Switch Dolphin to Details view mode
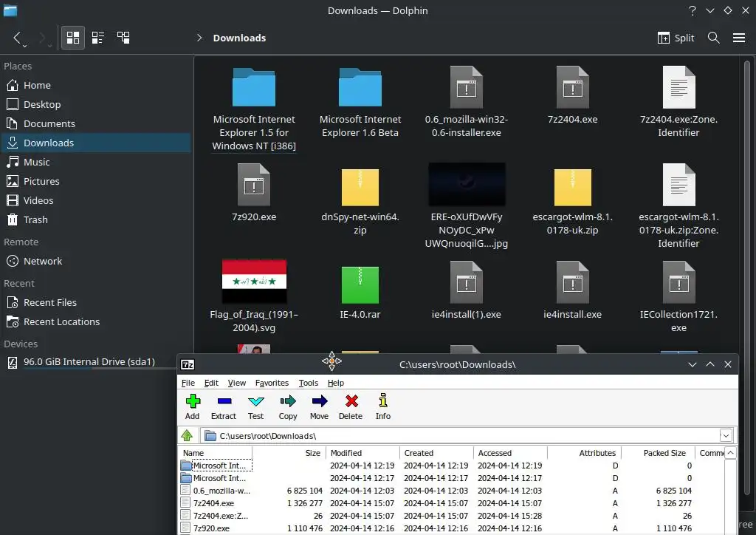 [x=123, y=38]
